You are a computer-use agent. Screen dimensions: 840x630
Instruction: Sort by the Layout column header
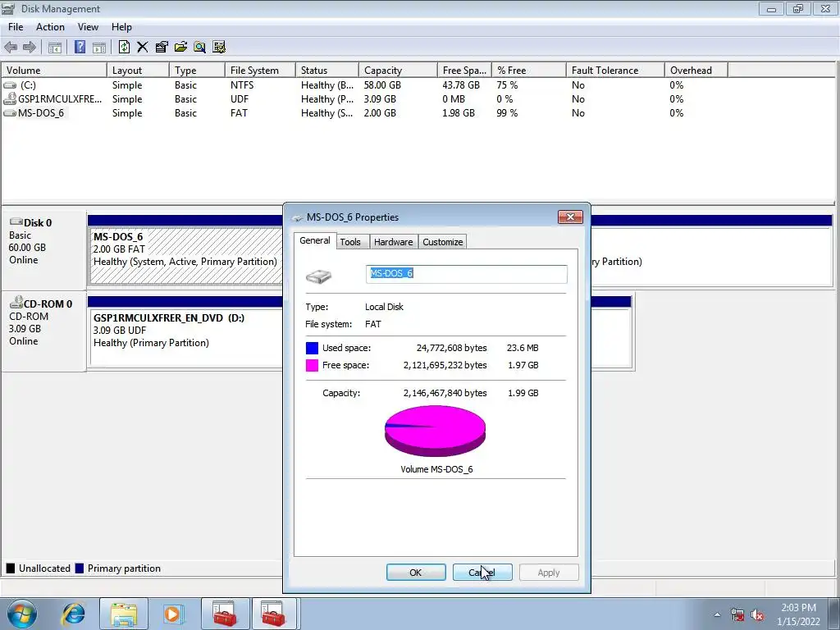(138, 71)
